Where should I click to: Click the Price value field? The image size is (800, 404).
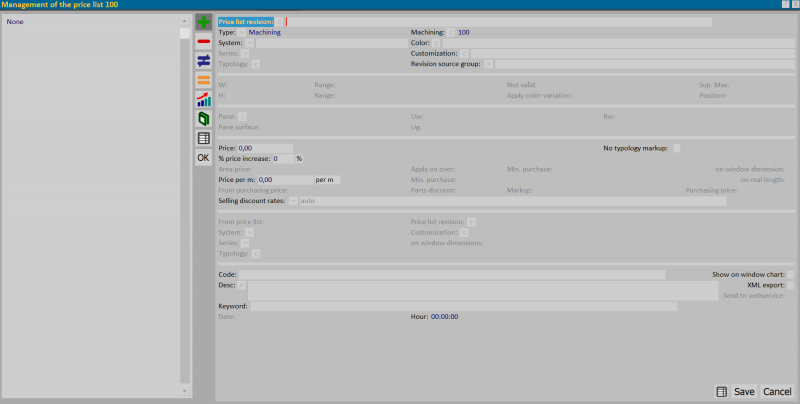pos(265,148)
